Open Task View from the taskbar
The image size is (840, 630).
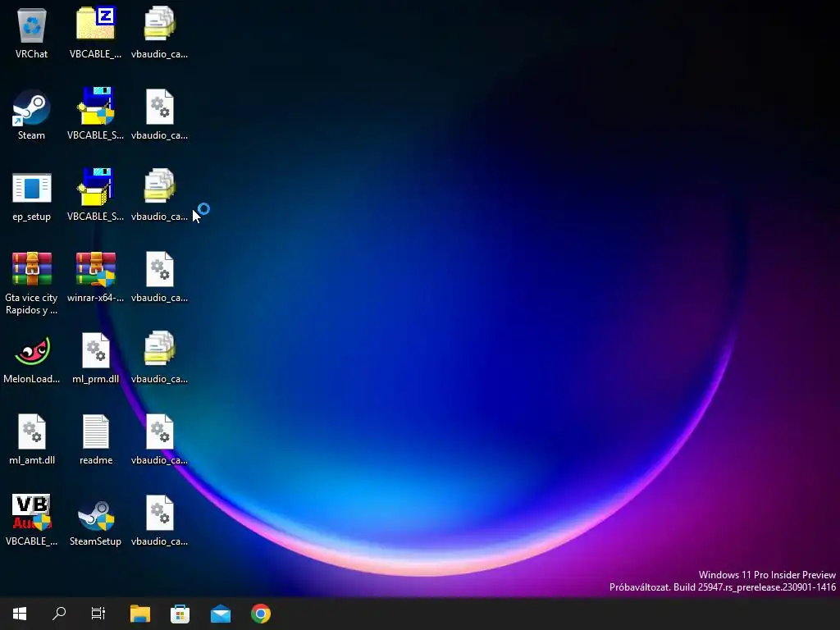pos(98,614)
